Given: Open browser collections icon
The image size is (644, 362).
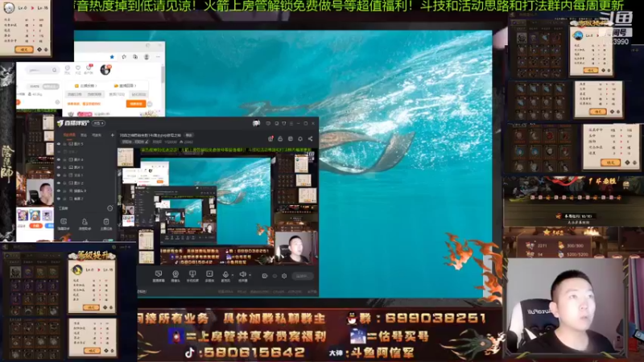Looking at the screenshot, I should pos(135,56).
